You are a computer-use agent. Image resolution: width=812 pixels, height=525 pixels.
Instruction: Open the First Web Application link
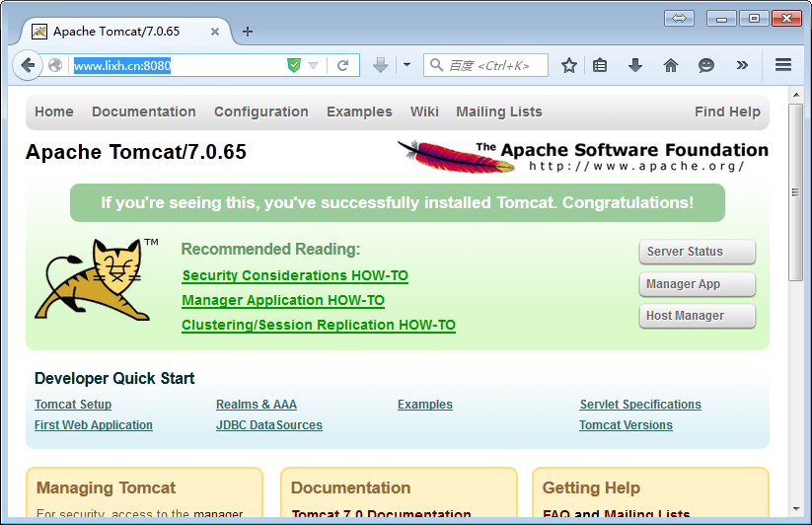pyautogui.click(x=93, y=425)
